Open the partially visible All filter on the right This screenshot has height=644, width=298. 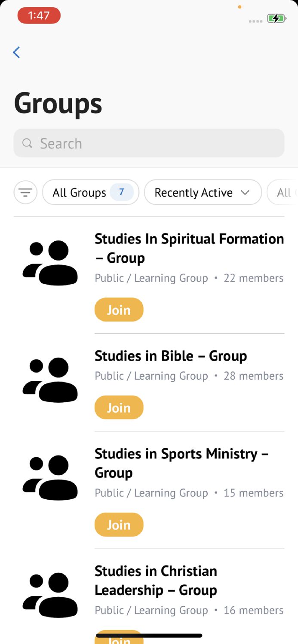coord(287,192)
